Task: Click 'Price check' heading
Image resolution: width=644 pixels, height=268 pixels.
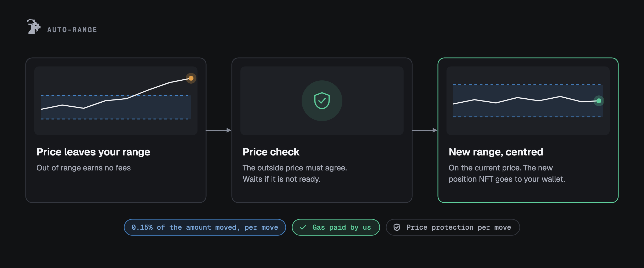Action: (271, 152)
